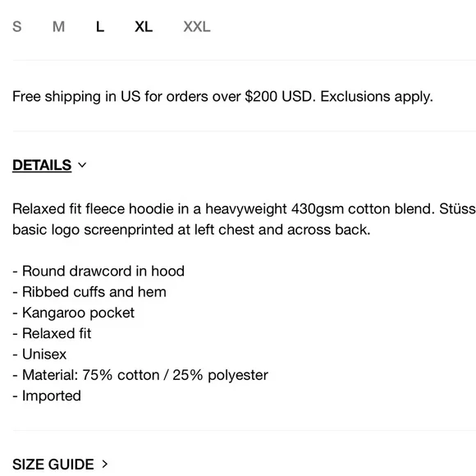Choose size M option
The width and height of the screenshot is (476, 476).
coord(58,27)
